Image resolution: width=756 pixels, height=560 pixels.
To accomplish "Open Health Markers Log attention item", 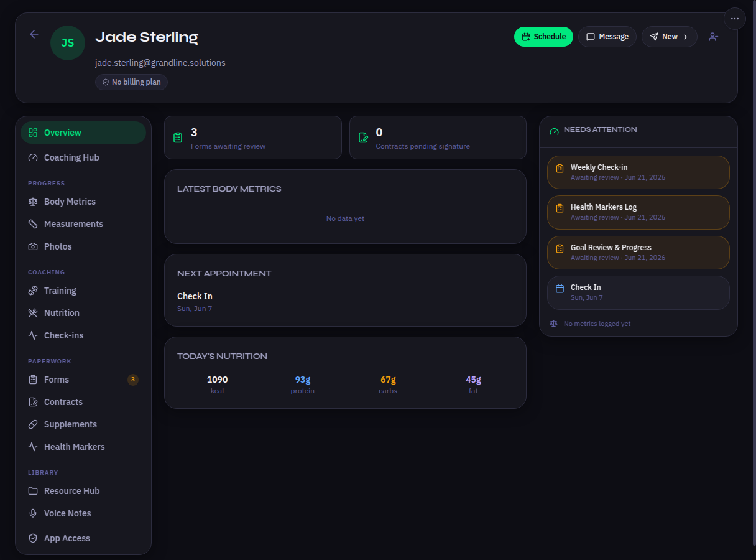I will click(x=638, y=212).
